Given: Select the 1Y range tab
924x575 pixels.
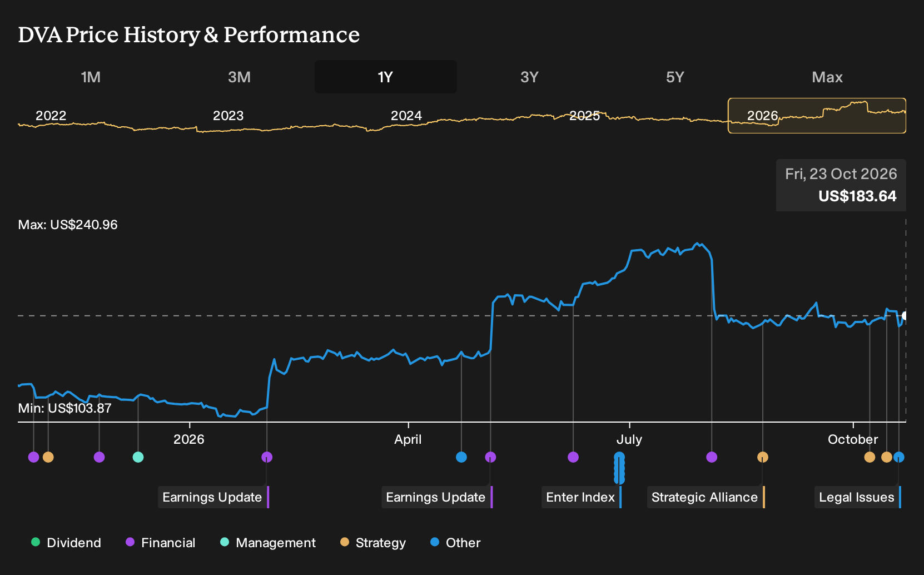Looking at the screenshot, I should point(386,77).
